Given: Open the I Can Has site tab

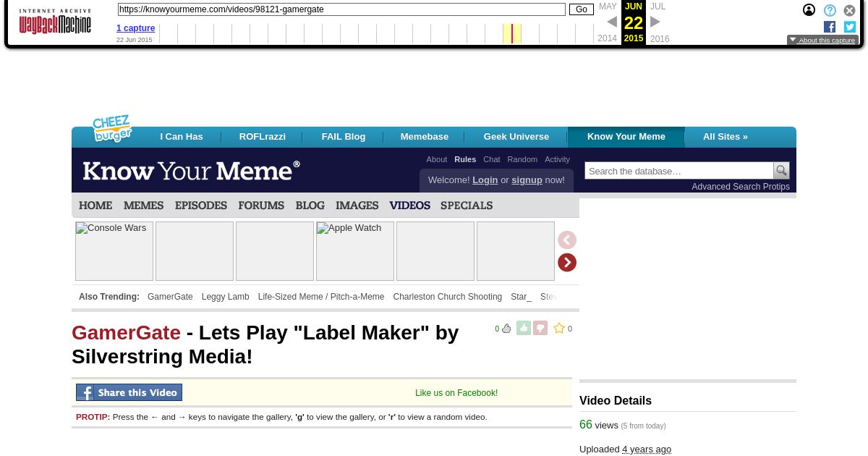Looking at the screenshot, I should (x=182, y=137).
